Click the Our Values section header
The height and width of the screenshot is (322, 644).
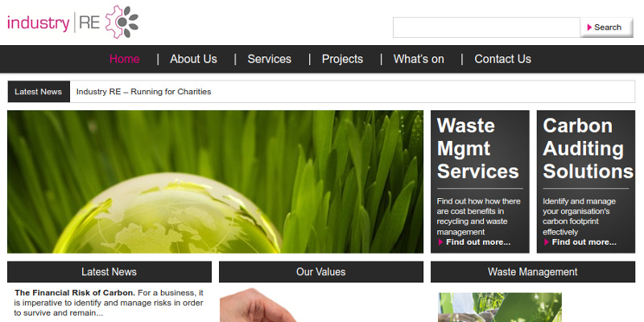[321, 272]
